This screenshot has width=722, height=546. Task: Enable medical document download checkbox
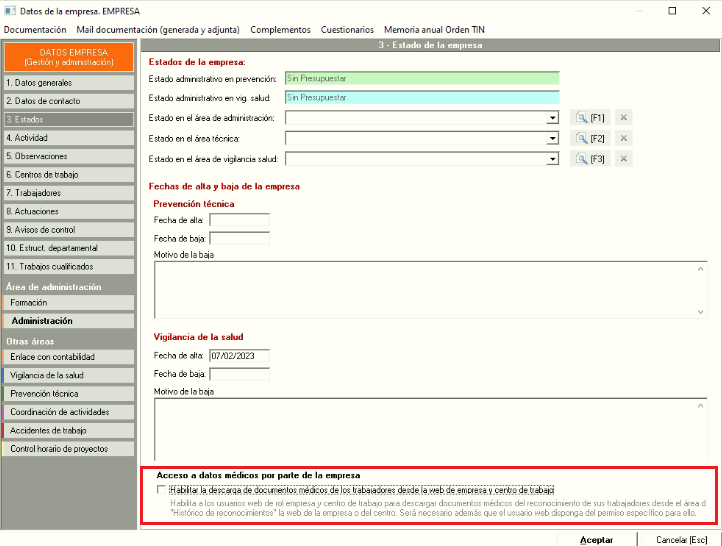pyautogui.click(x=162, y=490)
